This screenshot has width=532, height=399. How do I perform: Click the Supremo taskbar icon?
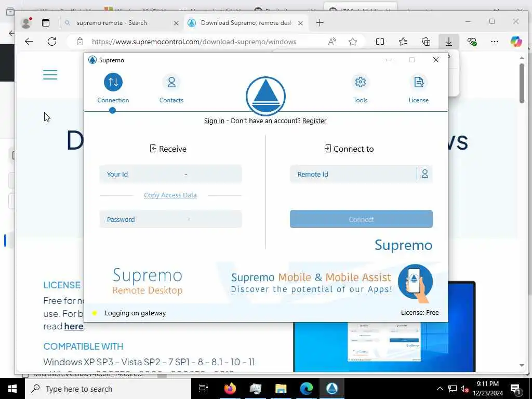332,389
